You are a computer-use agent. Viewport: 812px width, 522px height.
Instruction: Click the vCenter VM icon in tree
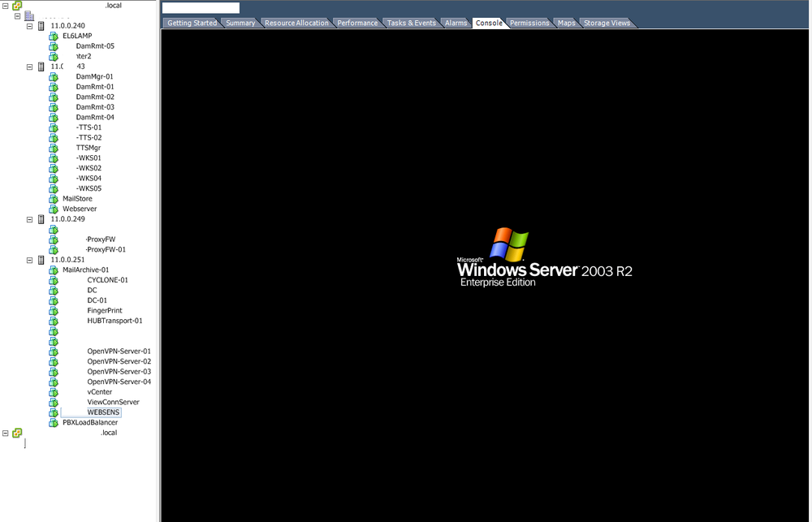pos(54,392)
